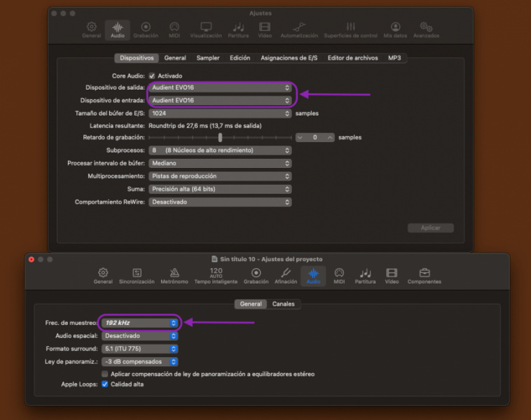Open Visualización settings in Ajustes window
Viewport: 531px width, 420px height.
206,30
